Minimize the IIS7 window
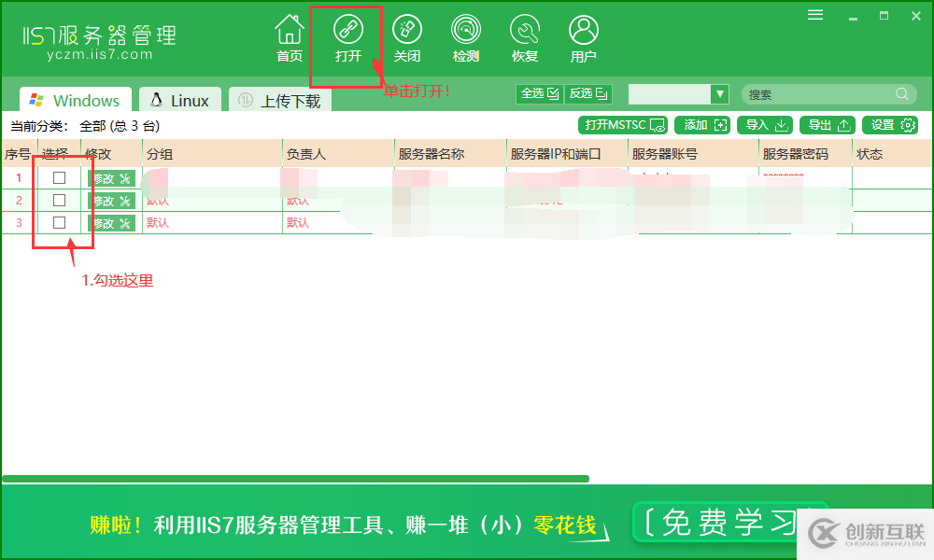934x560 pixels. (x=853, y=17)
